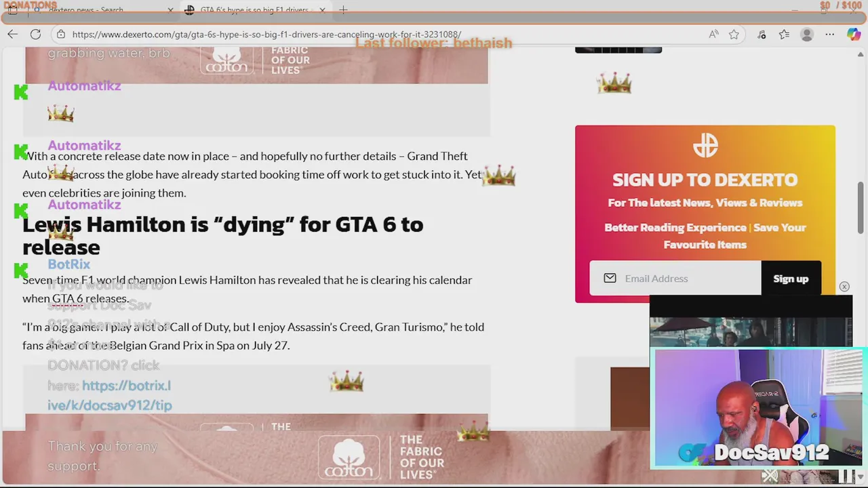The image size is (868, 488).
Task: Close the dexerto news Search tab
Action: point(170,10)
